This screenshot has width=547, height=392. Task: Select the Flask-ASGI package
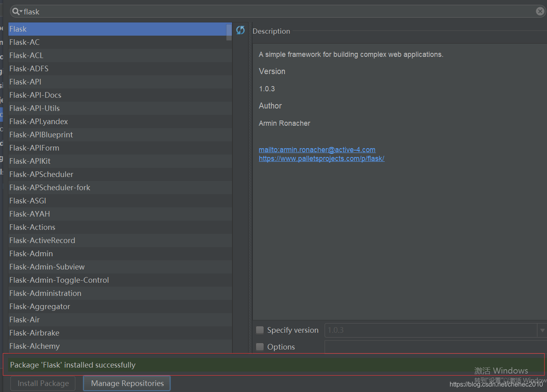click(120, 201)
